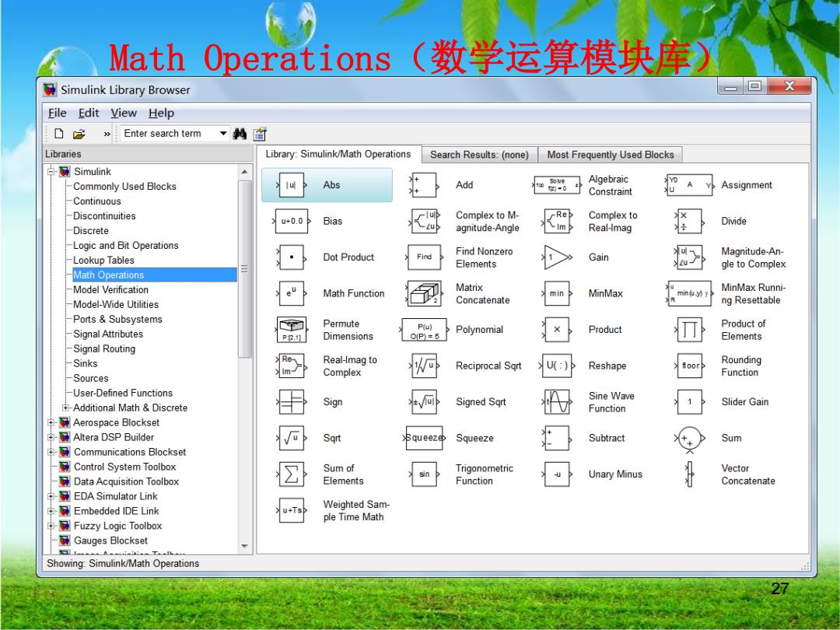Select the Abs block icon

[x=292, y=185]
